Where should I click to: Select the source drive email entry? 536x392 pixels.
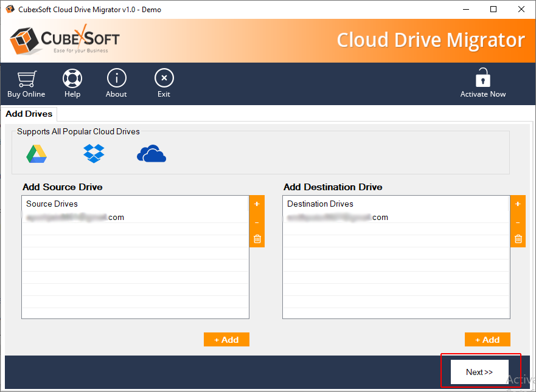(75, 218)
